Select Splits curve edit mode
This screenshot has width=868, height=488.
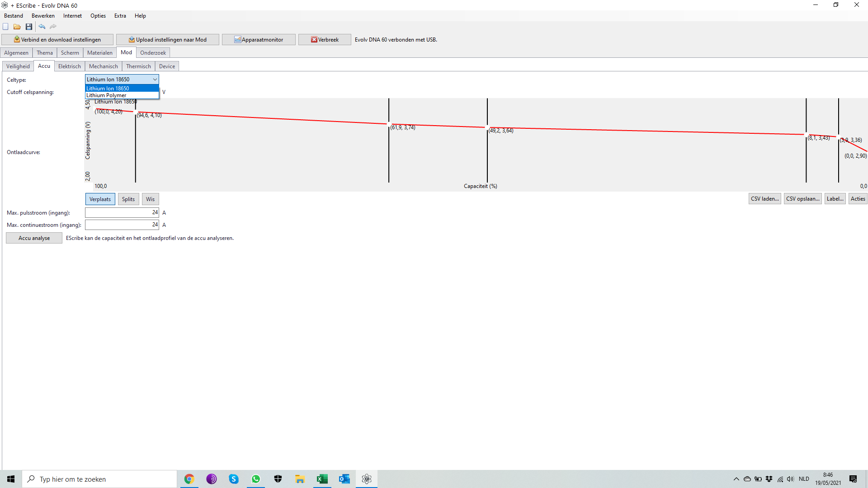tap(128, 199)
